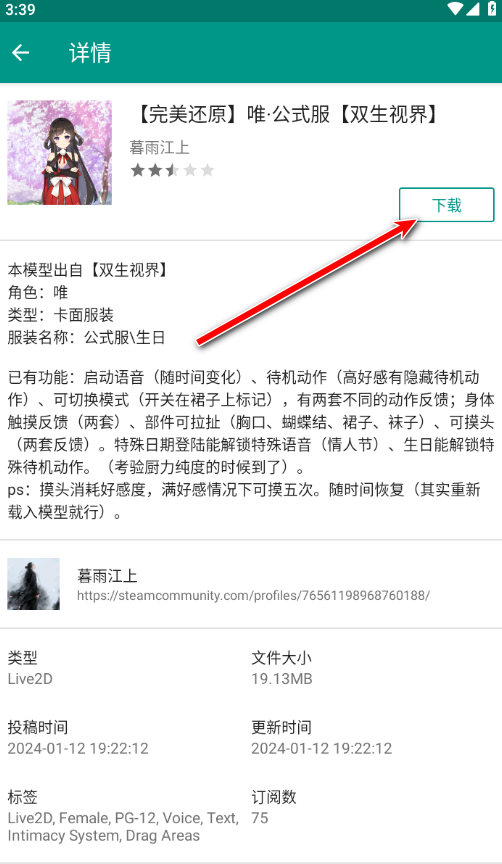This screenshot has height=864, width=502.
Task: Tap the 详情 header title
Action: [90, 53]
